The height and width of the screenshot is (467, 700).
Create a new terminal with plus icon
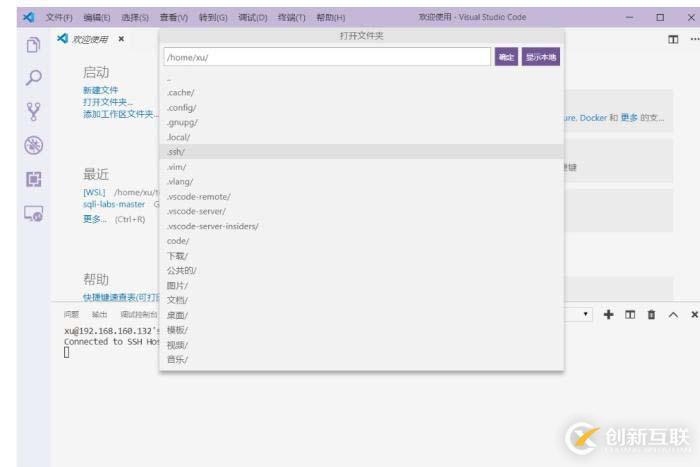click(x=608, y=315)
